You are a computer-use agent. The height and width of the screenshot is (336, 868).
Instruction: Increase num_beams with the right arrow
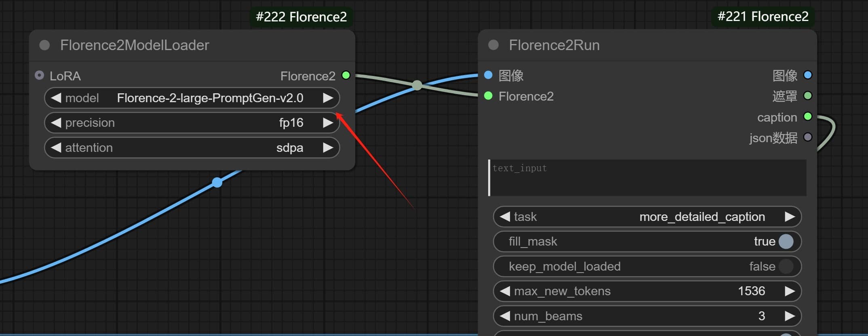pos(790,316)
